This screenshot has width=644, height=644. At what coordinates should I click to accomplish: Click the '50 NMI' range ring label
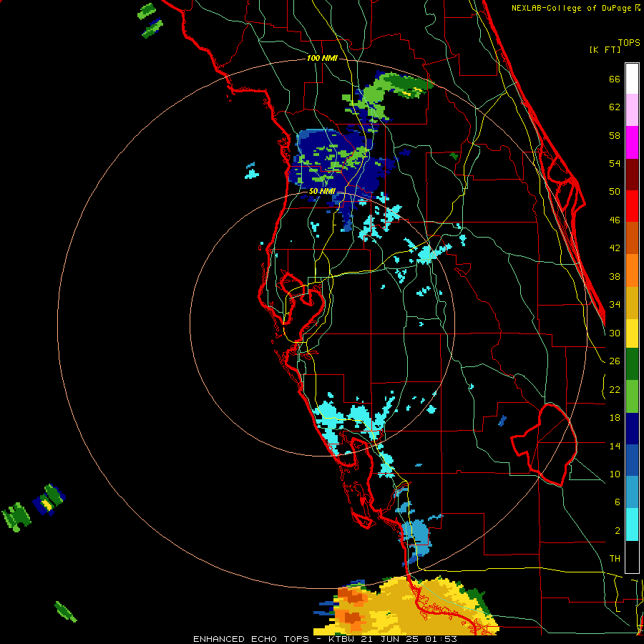pos(322,191)
